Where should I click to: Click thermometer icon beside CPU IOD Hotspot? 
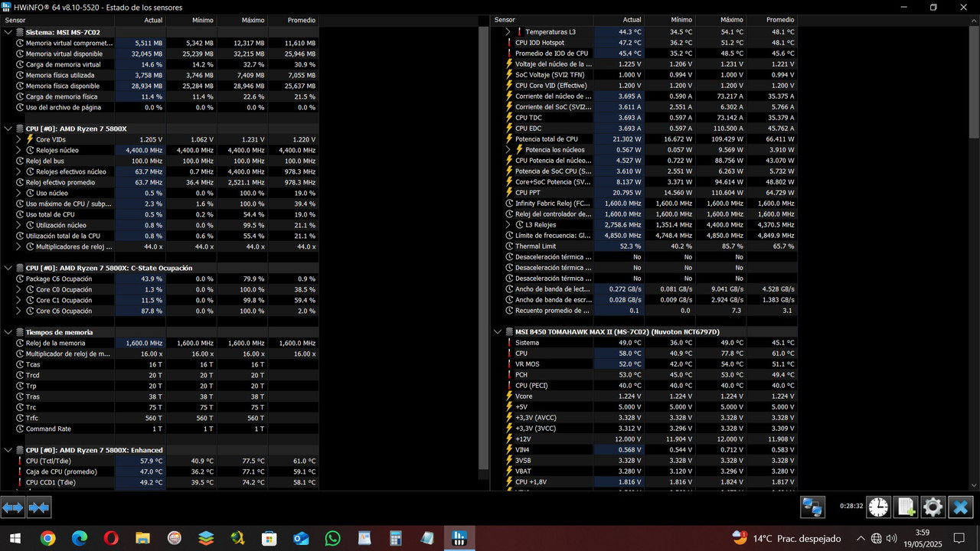tap(509, 43)
